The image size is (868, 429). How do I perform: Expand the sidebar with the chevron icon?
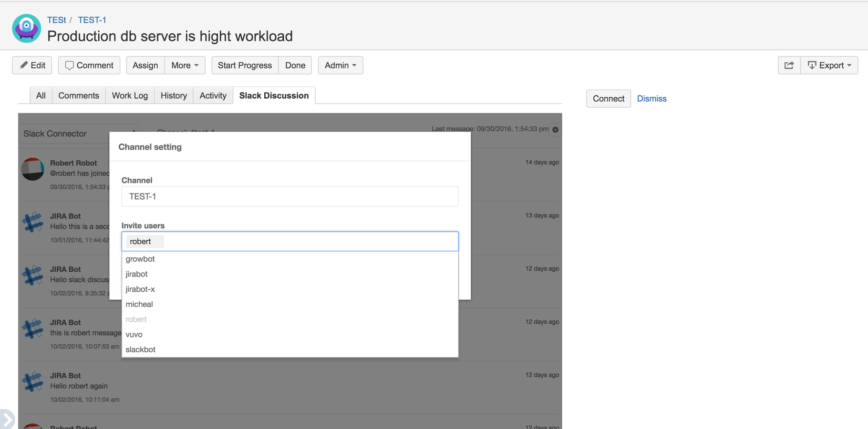(x=7, y=420)
